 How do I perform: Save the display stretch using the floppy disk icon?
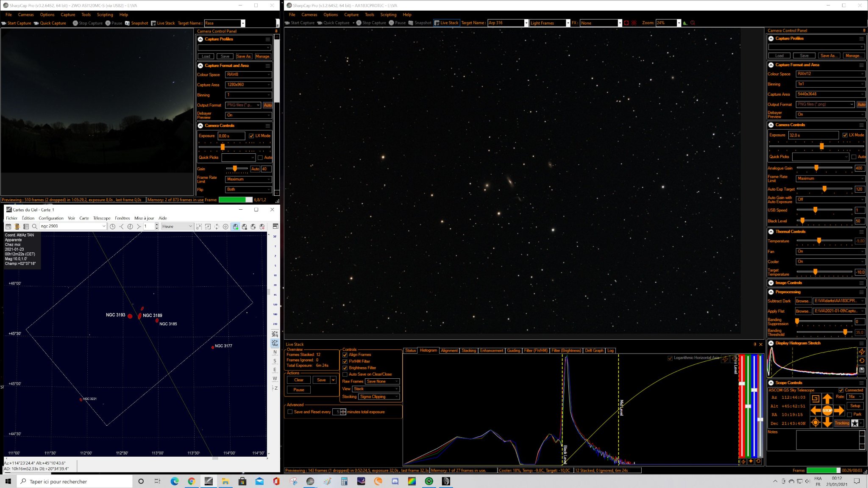tap(862, 370)
